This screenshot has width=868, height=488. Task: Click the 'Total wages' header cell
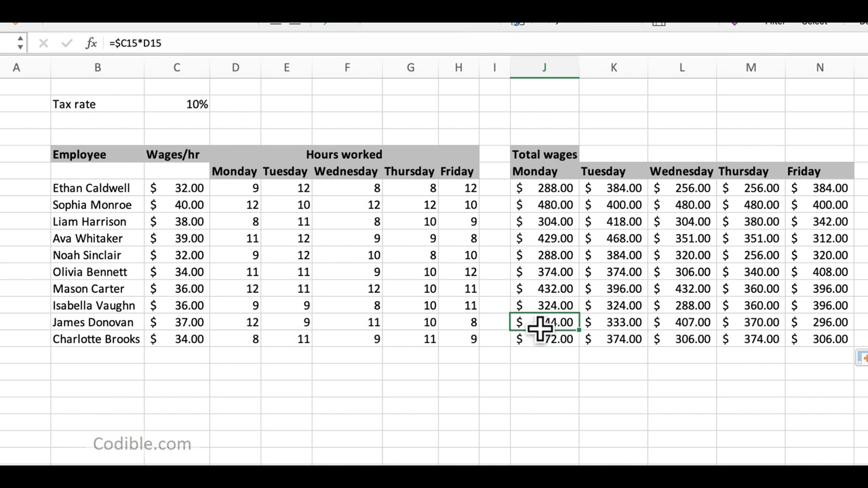(x=545, y=155)
